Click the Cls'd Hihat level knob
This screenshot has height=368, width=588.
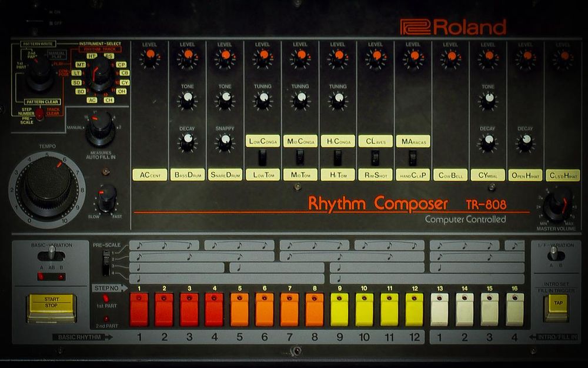coord(563,58)
